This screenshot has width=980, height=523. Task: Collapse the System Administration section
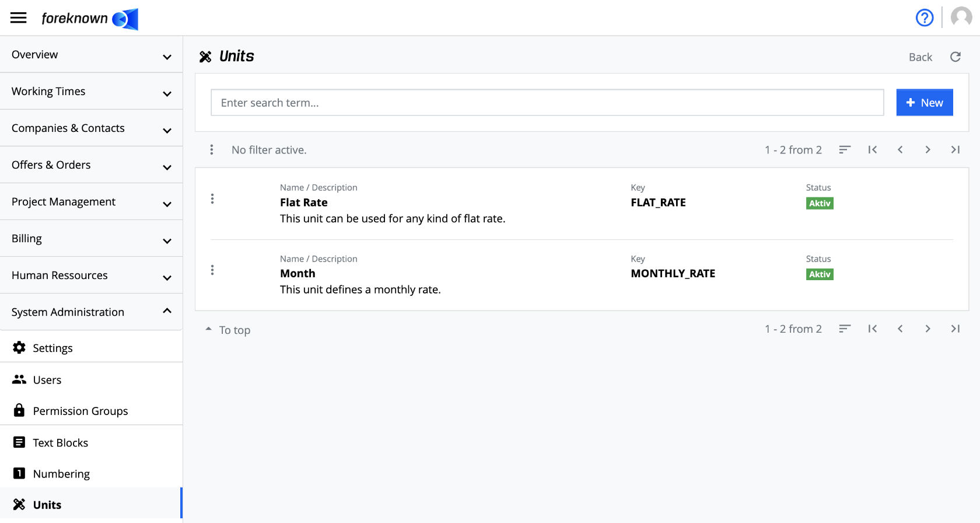[92, 312]
